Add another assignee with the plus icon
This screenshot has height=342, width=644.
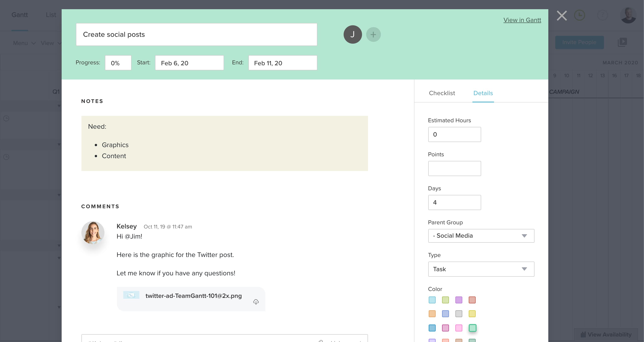coord(373,34)
